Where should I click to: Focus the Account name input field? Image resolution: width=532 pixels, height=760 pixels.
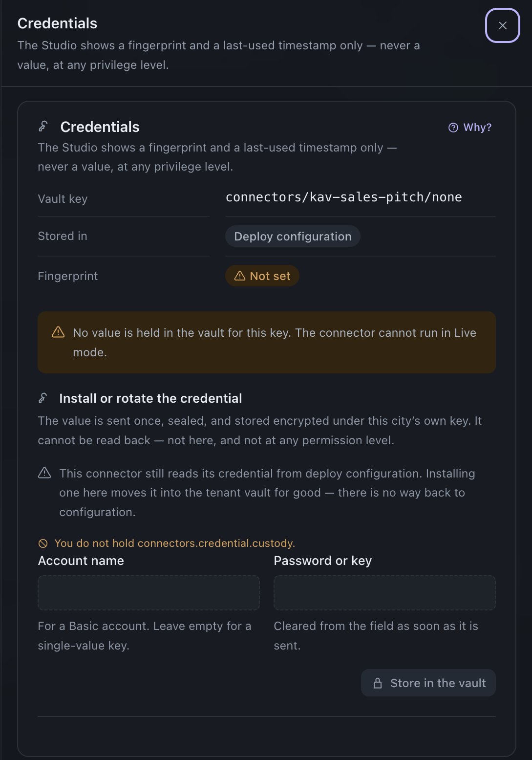[149, 592]
